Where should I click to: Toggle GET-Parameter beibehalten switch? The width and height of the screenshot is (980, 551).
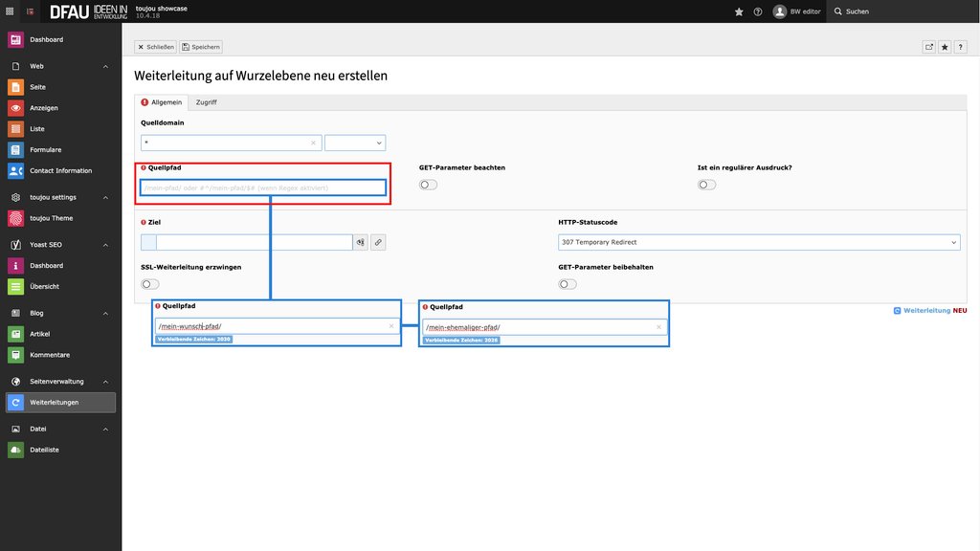click(568, 284)
